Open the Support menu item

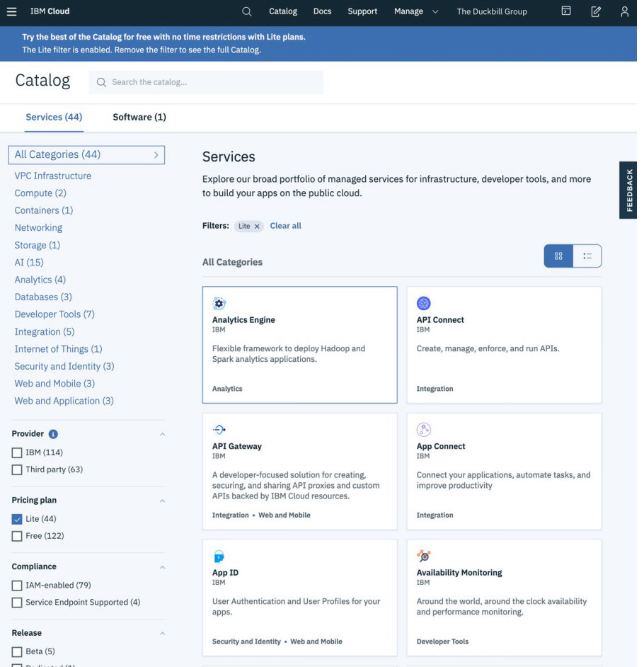[362, 11]
